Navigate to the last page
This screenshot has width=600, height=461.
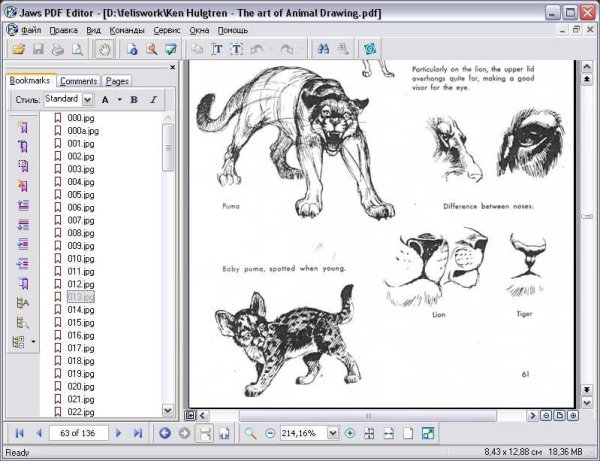(138, 433)
